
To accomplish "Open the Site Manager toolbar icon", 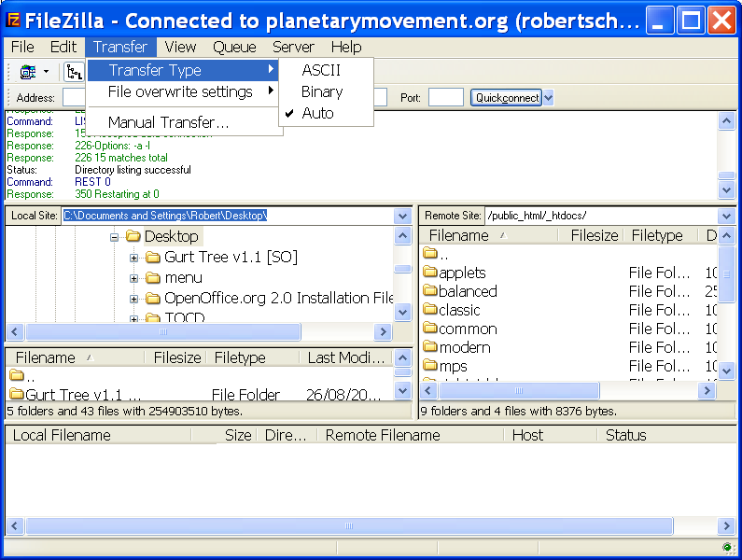I will 27,73.
